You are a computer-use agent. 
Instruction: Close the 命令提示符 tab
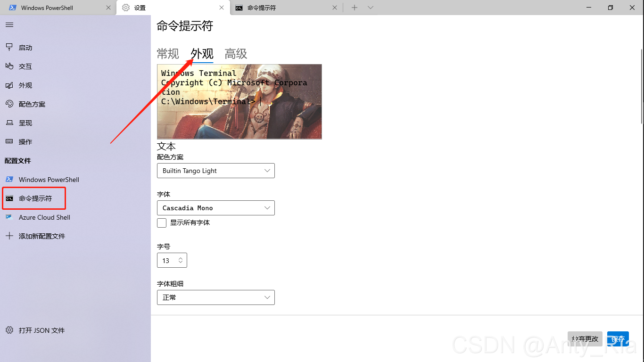[335, 8]
